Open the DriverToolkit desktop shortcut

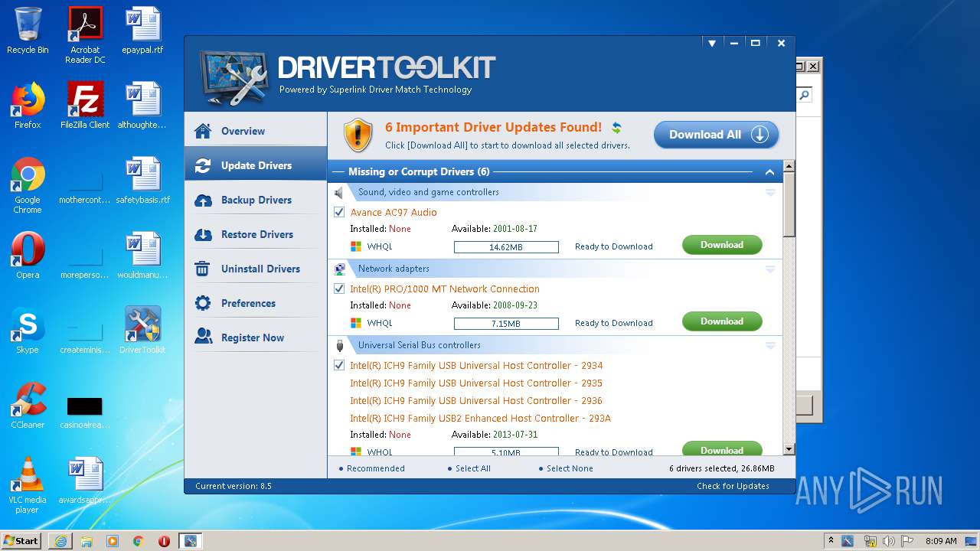(142, 330)
